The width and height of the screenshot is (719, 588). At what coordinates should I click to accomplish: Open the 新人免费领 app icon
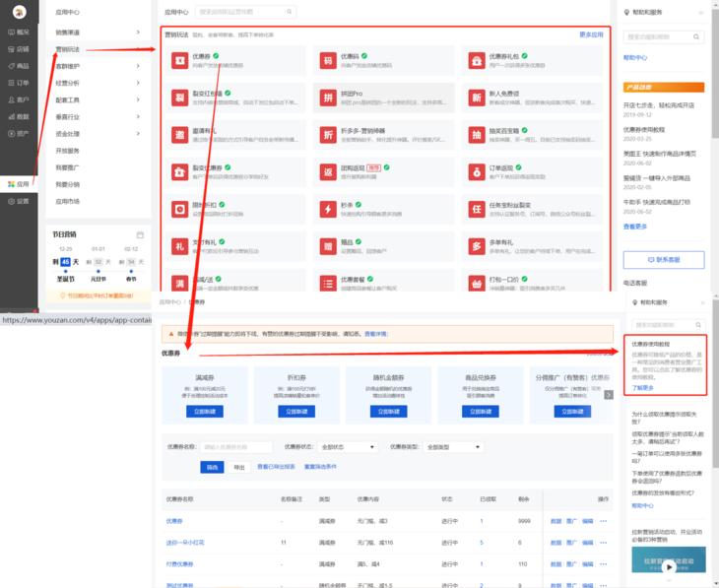coord(477,98)
